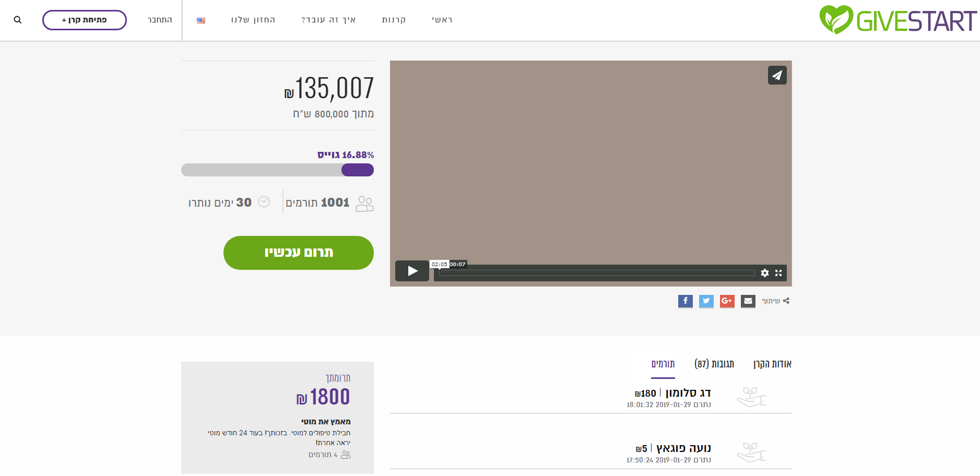980x476 pixels.
Task: Switch to the תגובות (87) tab
Action: point(714,364)
